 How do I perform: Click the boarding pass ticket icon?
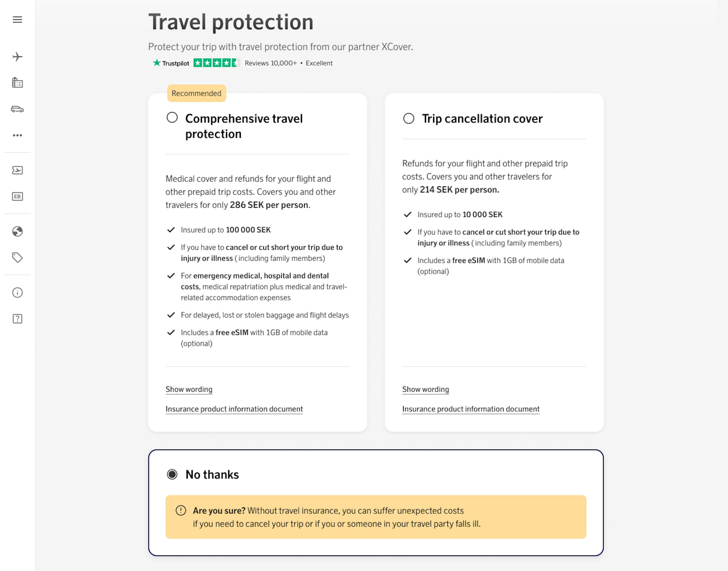click(17, 170)
